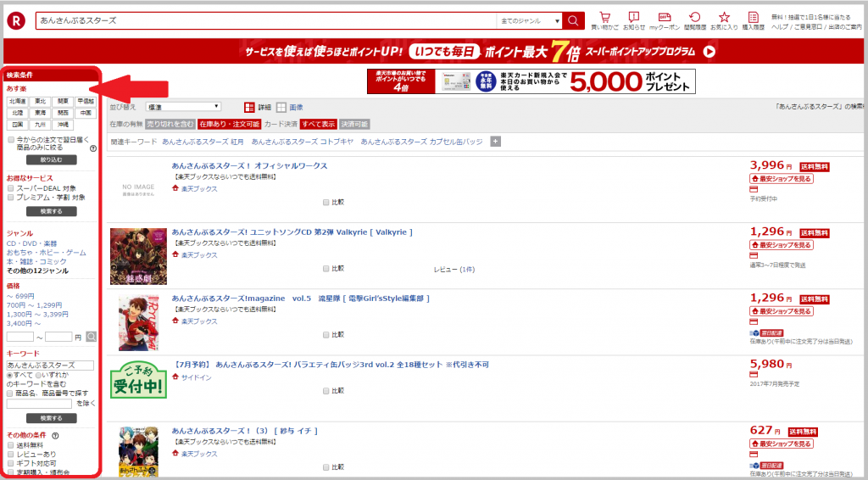868x480 pixels.
Task: Click the 絞り込む narrow-down button
Action: pos(52,160)
